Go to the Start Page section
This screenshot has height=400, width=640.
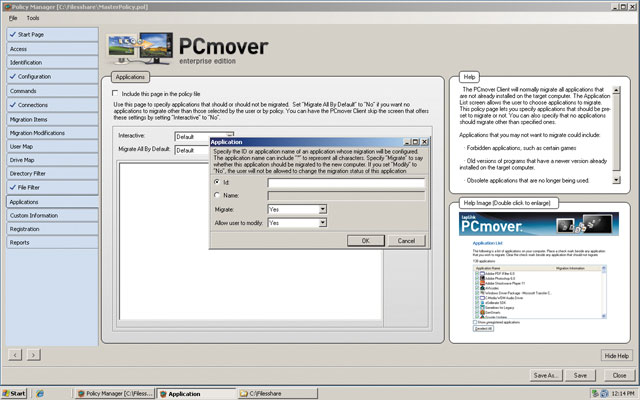tap(52, 35)
